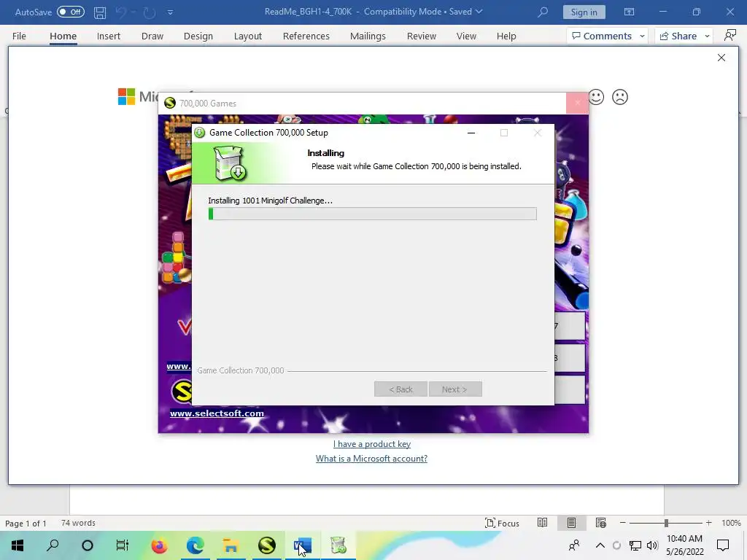The image size is (747, 560).
Task: Save the document with the floppy icon
Action: pyautogui.click(x=99, y=12)
